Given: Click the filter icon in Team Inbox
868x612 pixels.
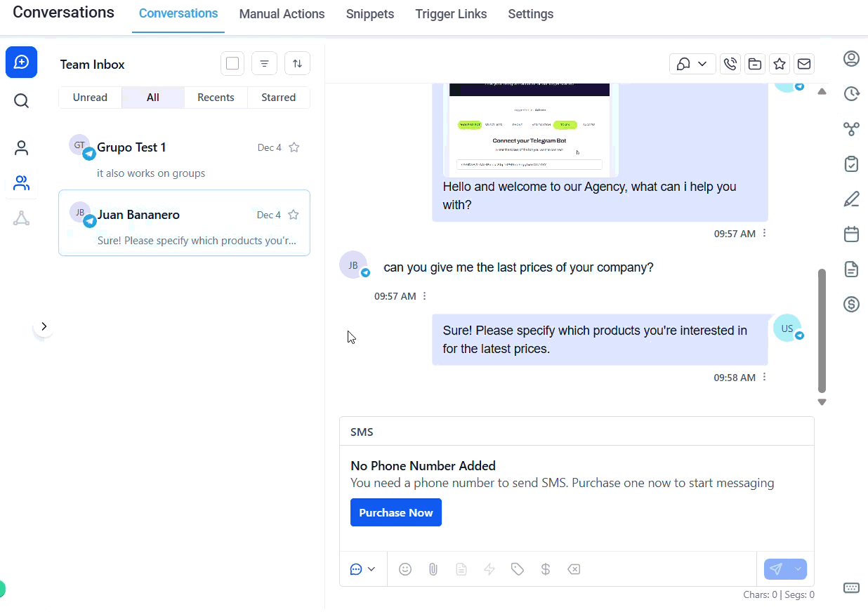Looking at the screenshot, I should 264,64.
